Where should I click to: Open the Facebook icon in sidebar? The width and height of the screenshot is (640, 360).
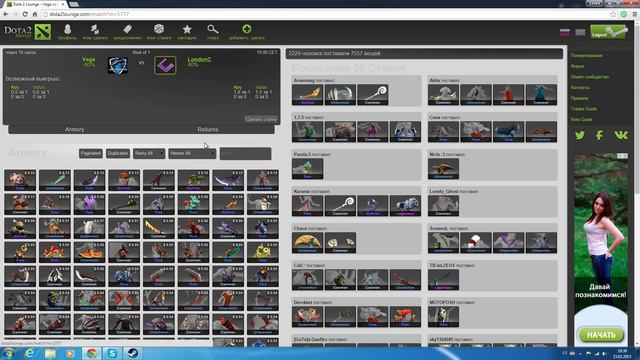[599, 135]
